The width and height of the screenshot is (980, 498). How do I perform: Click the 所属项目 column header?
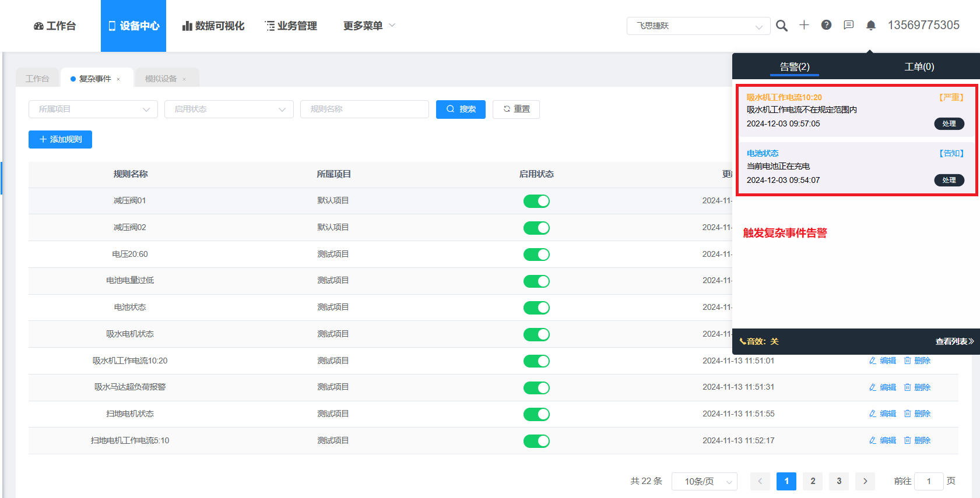(333, 174)
